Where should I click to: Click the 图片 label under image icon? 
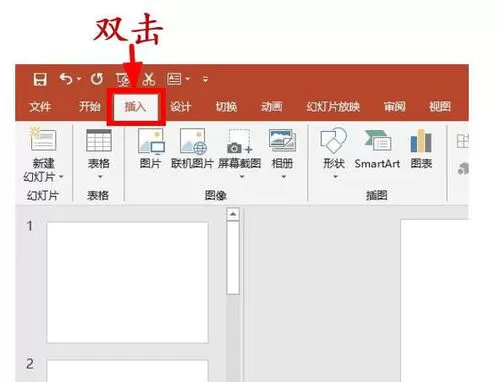click(150, 163)
